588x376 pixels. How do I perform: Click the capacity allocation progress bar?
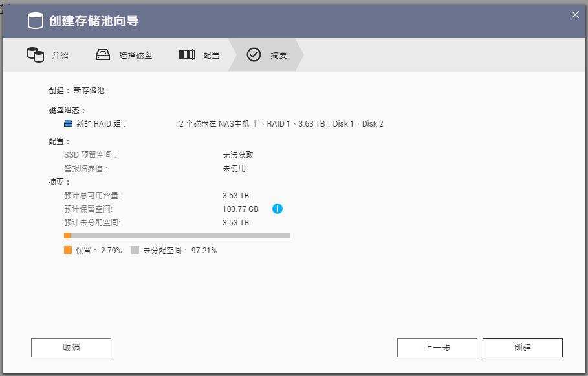click(178, 235)
